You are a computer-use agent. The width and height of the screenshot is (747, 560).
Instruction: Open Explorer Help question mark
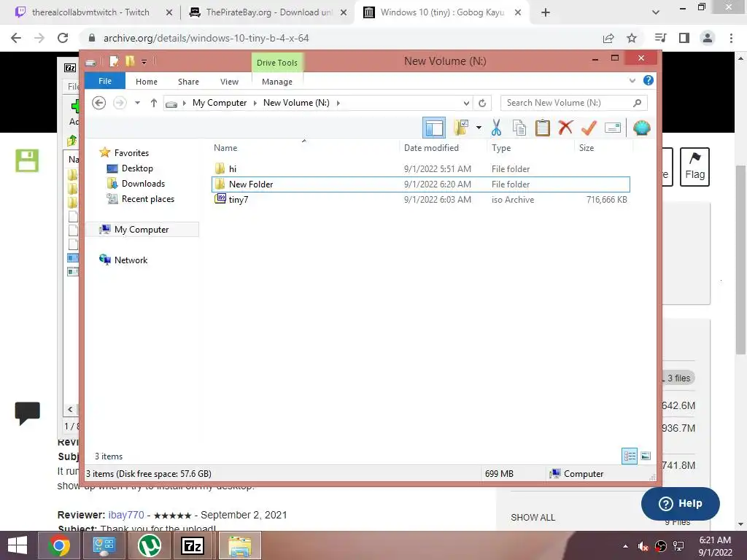click(x=648, y=80)
